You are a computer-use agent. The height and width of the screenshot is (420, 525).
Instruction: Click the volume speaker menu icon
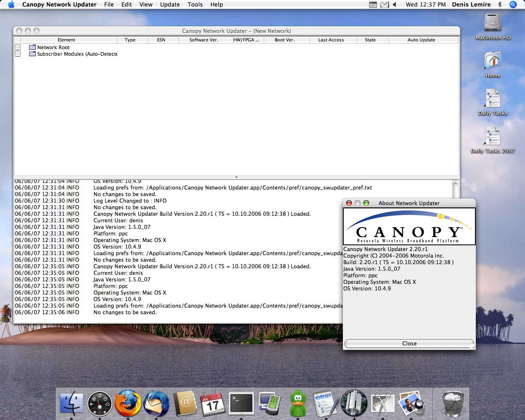coord(395,5)
